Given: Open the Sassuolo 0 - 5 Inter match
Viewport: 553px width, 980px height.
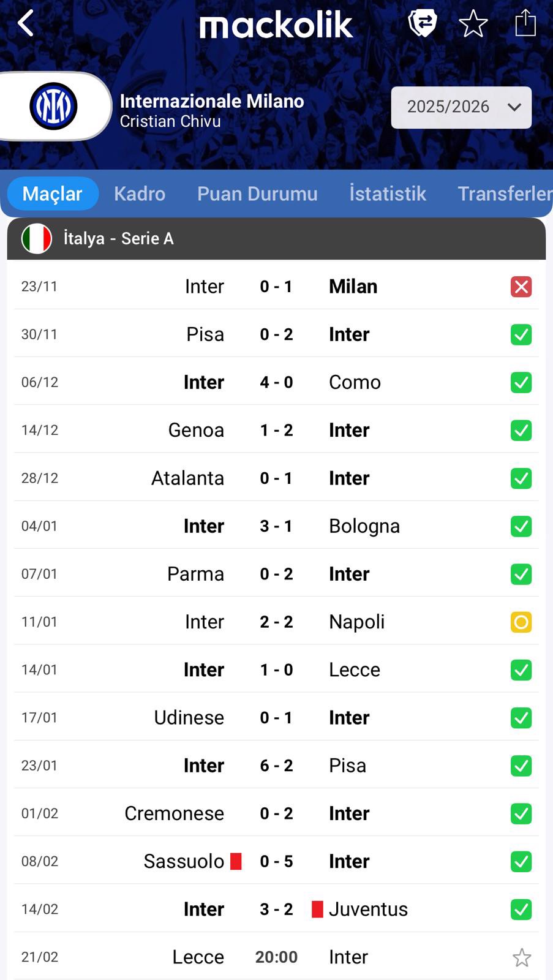Looking at the screenshot, I should 276,861.
